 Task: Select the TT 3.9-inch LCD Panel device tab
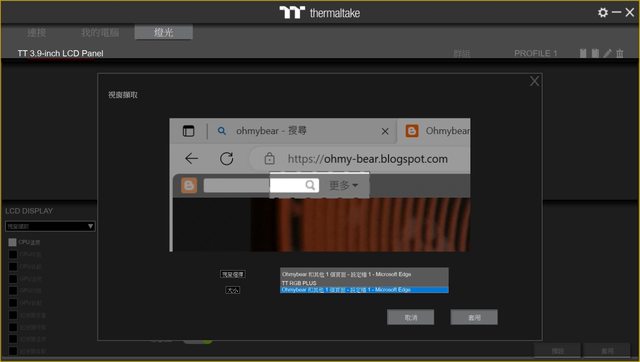60,53
